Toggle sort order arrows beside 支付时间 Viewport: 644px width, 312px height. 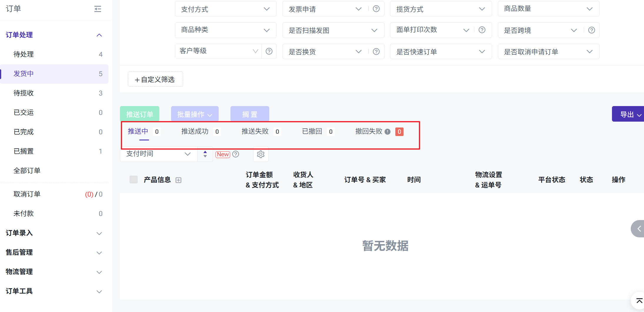205,154
